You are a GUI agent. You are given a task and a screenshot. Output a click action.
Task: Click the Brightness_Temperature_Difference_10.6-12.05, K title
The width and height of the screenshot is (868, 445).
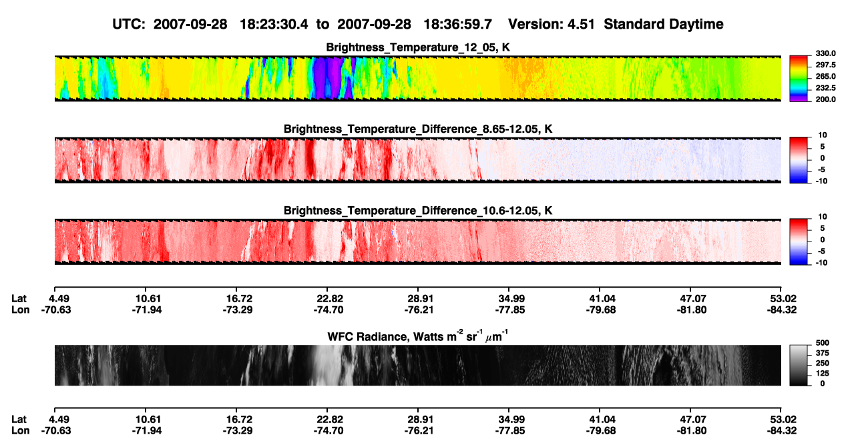(x=418, y=211)
